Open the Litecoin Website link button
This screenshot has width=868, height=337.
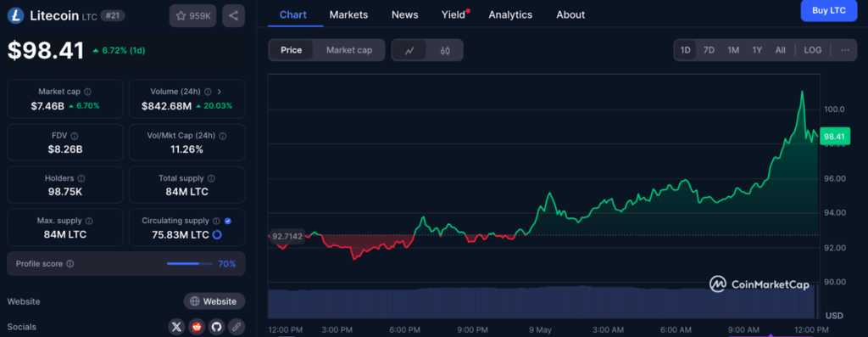click(214, 301)
